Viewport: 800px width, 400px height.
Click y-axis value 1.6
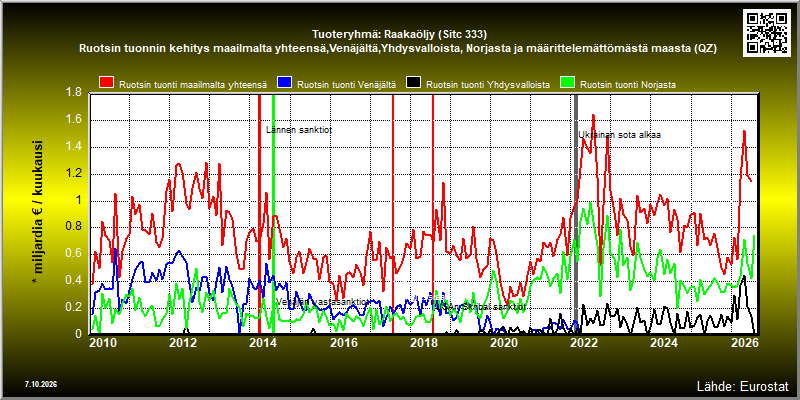74,120
